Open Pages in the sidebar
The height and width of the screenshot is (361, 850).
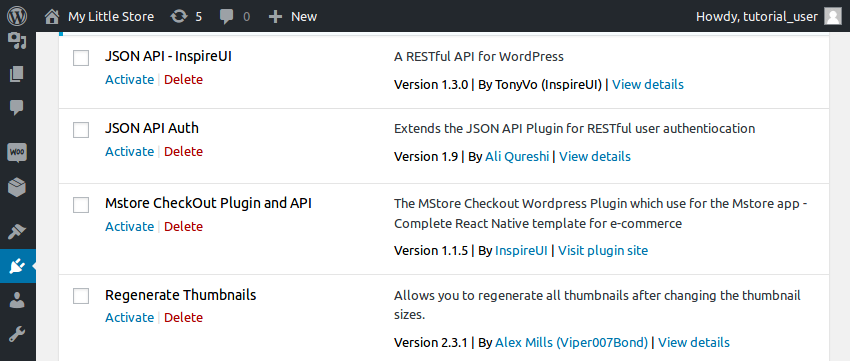17,74
